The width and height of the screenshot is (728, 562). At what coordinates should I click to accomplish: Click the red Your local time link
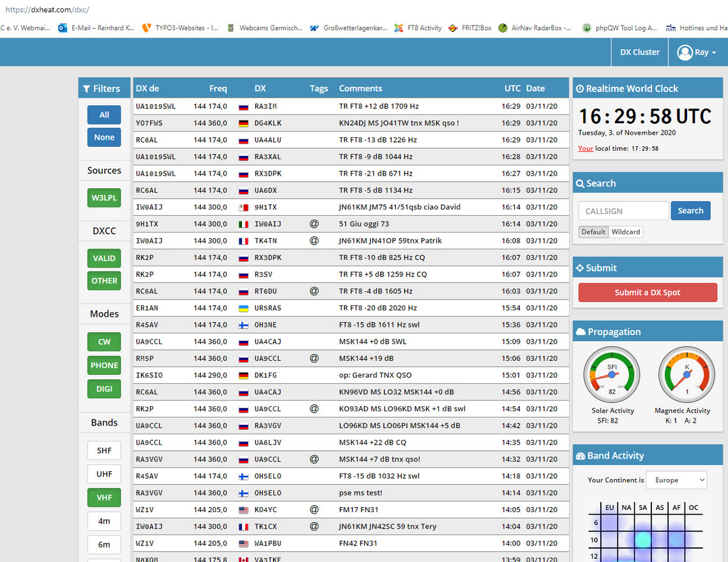(x=586, y=149)
